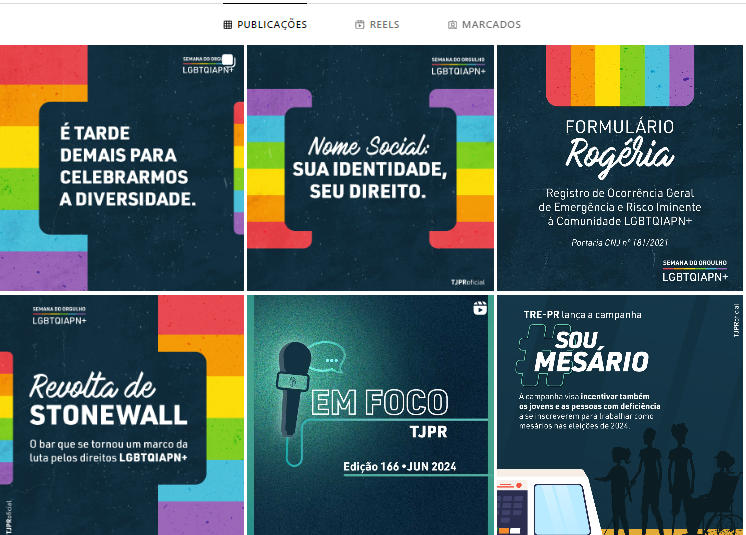The height and width of the screenshot is (535, 746).
Task: Click the carousel icon on the diversidade post
Action: (x=228, y=60)
